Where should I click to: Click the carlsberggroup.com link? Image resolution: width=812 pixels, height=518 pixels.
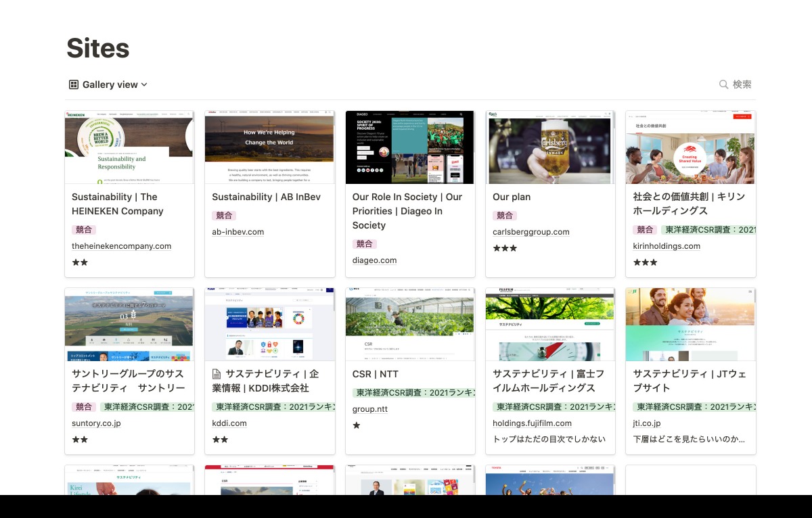click(x=531, y=232)
